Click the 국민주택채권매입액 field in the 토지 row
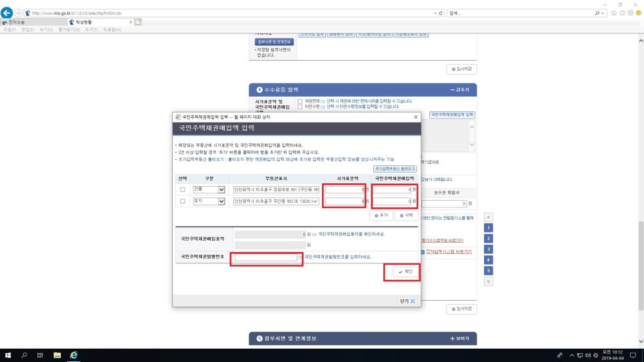This screenshot has width=644, height=362. (x=392, y=201)
